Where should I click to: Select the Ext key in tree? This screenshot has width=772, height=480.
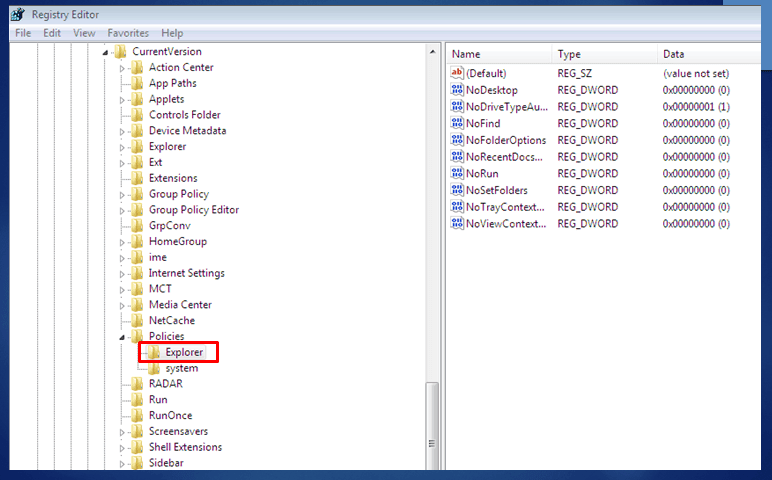(156, 162)
